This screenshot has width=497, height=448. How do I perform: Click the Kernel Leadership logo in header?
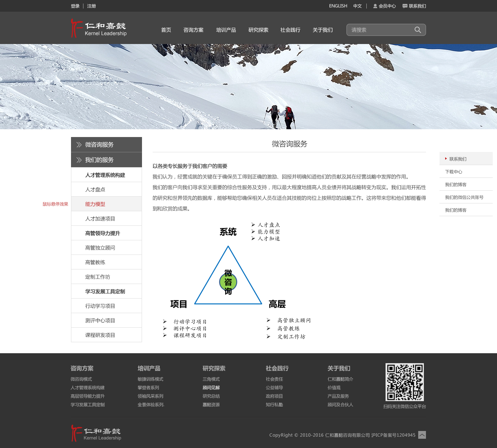click(x=99, y=28)
